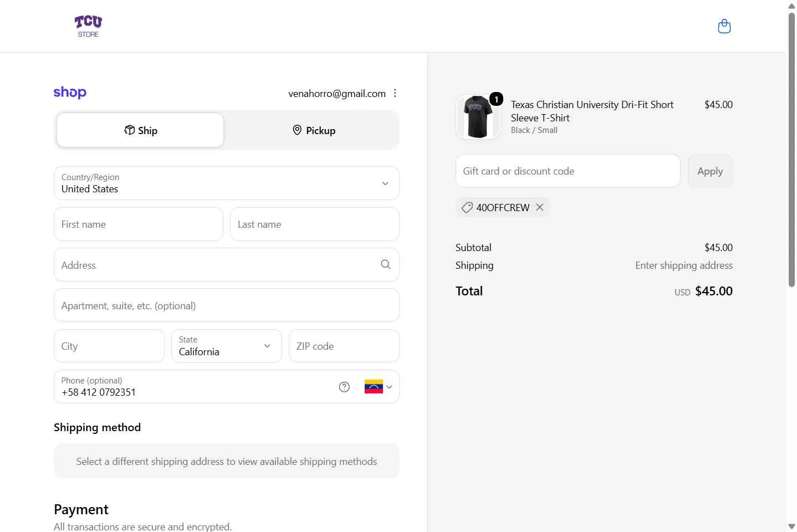797x532 pixels.
Task: Click the Apply discount button
Action: pos(710,171)
